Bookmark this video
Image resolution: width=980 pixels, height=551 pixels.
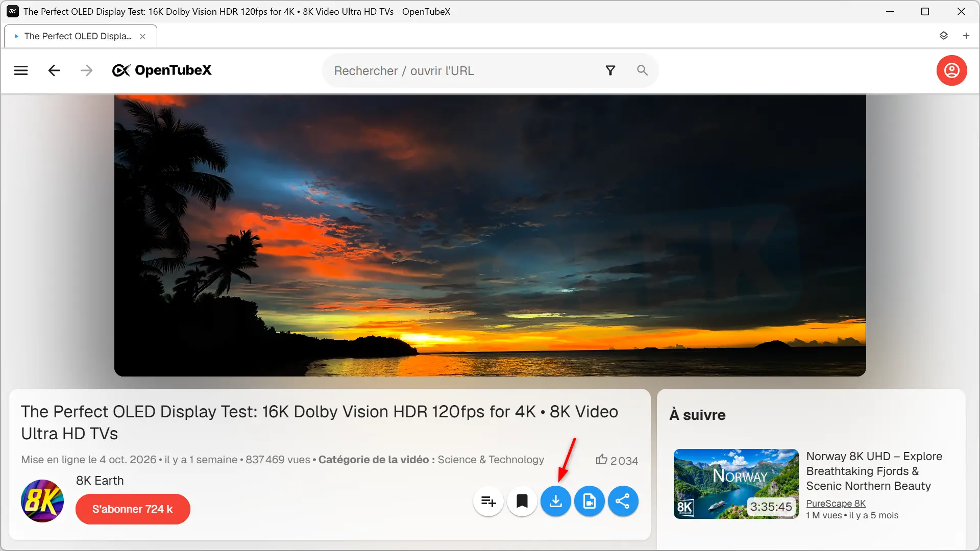[x=522, y=502]
